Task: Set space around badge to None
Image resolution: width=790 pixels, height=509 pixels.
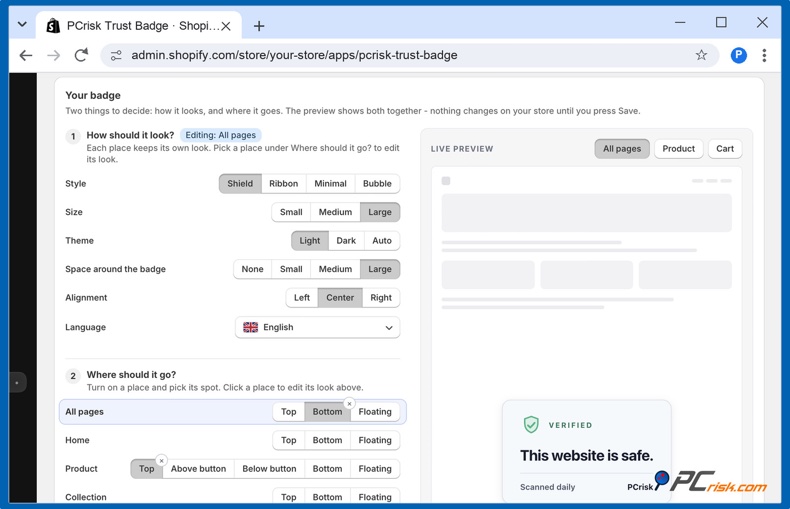Action: [x=252, y=269]
